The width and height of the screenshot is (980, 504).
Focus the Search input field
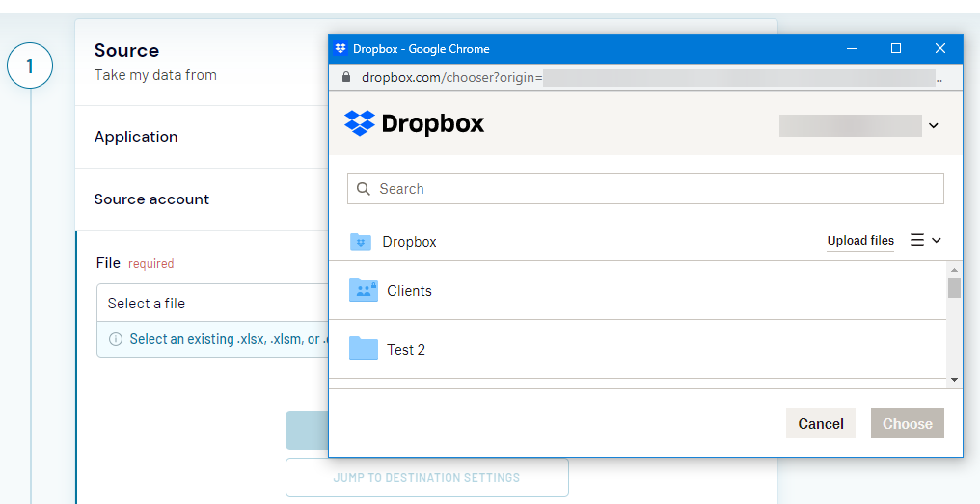(645, 189)
